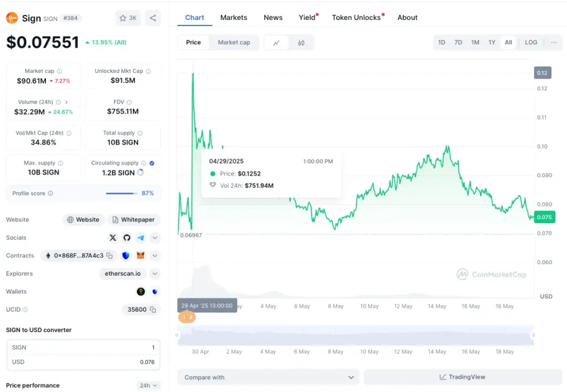The width and height of the screenshot is (567, 392).
Task: Open the Yield tab
Action: (307, 17)
